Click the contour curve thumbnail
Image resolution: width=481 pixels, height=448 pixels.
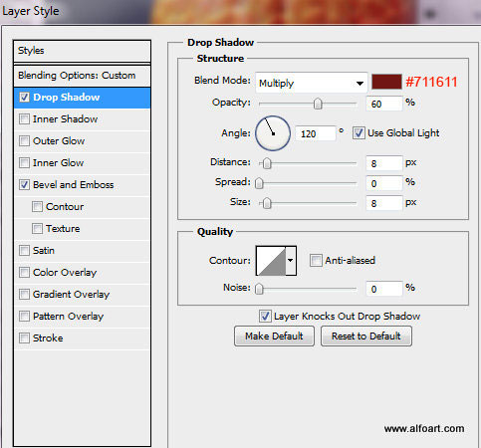coord(271,261)
